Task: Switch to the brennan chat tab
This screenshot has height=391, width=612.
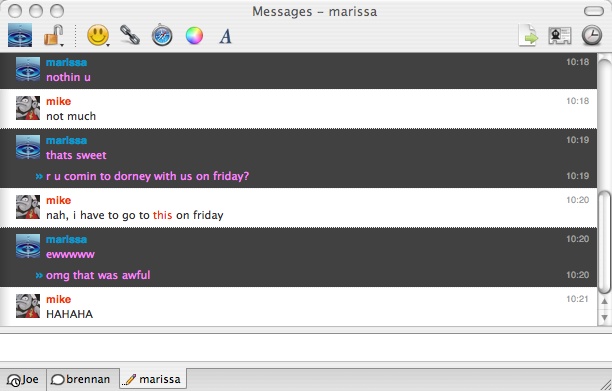Action: (x=83, y=379)
